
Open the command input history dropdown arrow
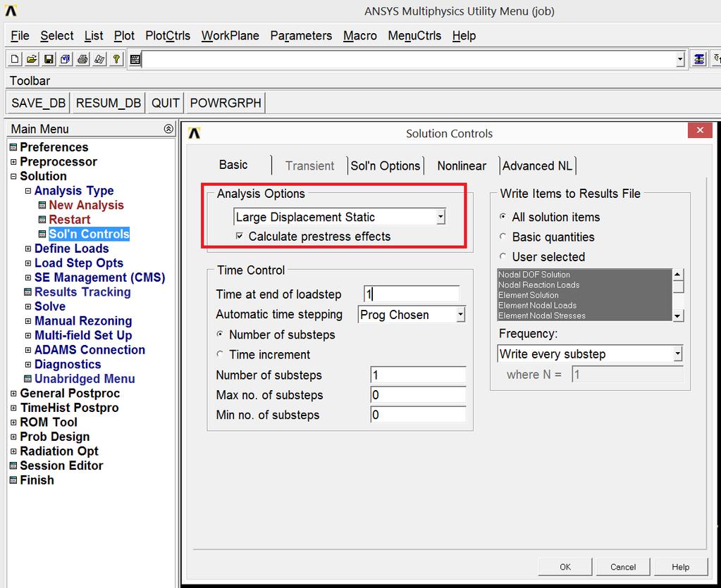(680, 60)
